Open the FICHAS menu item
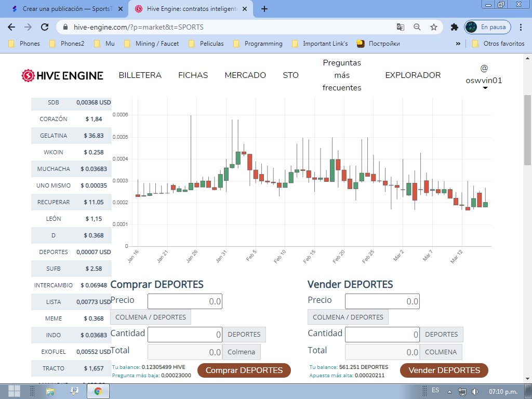Screen dimensions: 532x399 pos(193,75)
